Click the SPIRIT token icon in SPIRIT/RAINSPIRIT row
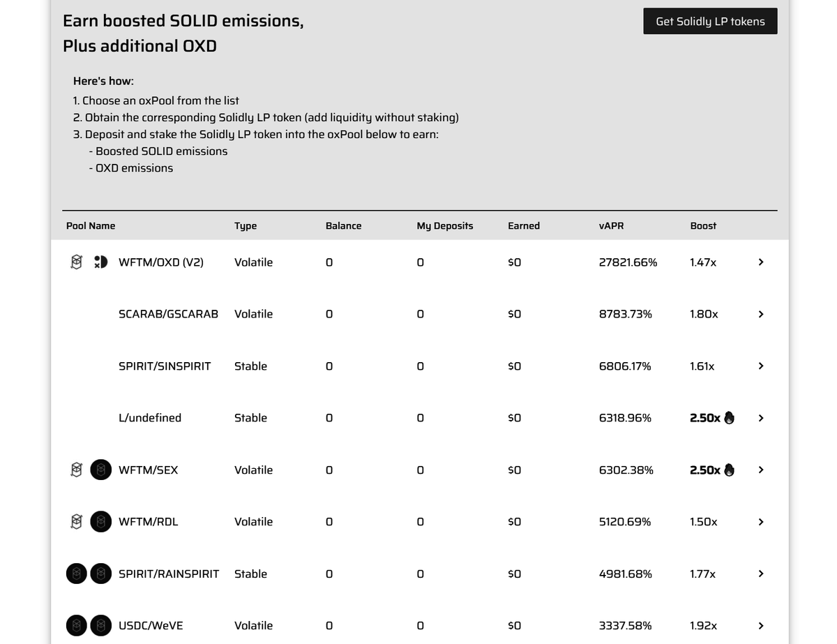This screenshot has width=837, height=644. [x=77, y=574]
